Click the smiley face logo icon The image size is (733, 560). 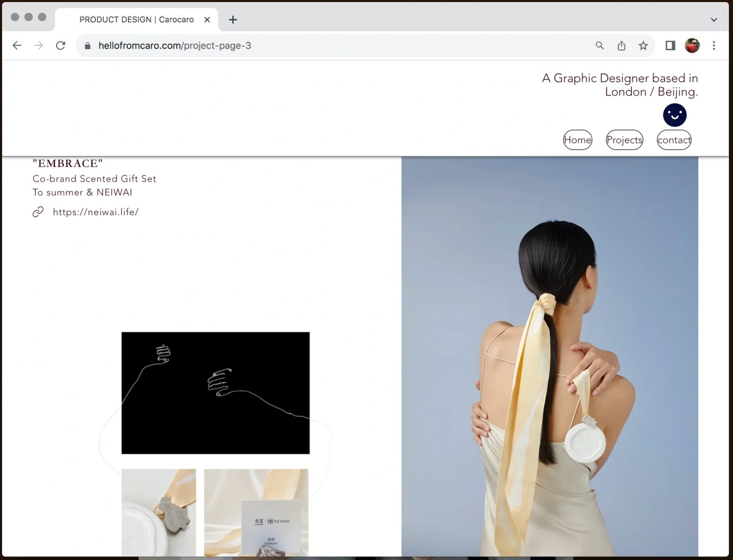click(x=675, y=115)
